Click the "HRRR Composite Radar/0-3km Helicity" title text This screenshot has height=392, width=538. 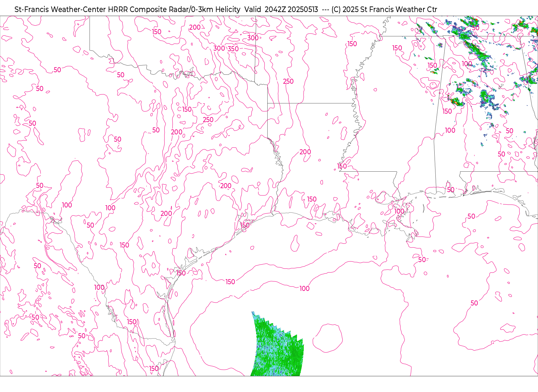point(174,10)
